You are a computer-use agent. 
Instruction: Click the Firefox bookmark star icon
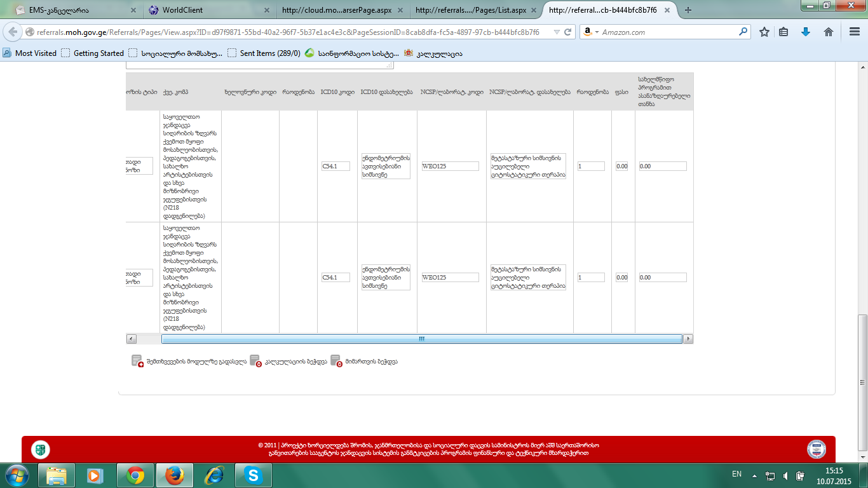tap(764, 32)
